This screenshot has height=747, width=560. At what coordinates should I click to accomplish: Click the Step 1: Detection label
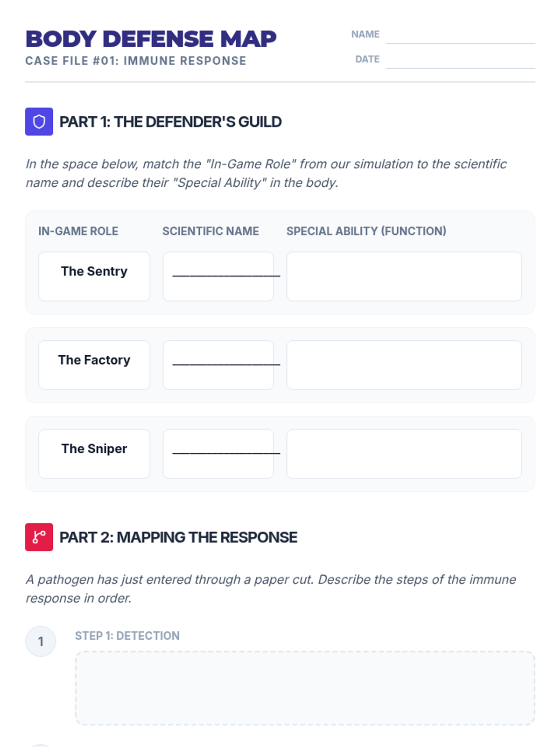[x=127, y=636]
